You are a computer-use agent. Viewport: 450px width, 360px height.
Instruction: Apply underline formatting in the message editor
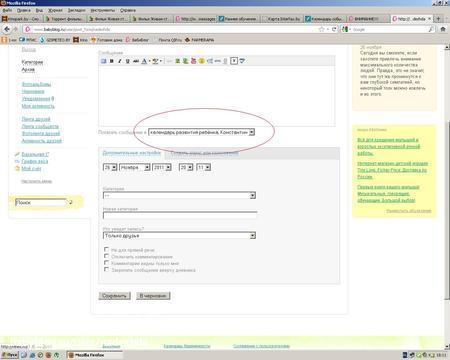pyautogui.click(x=127, y=61)
